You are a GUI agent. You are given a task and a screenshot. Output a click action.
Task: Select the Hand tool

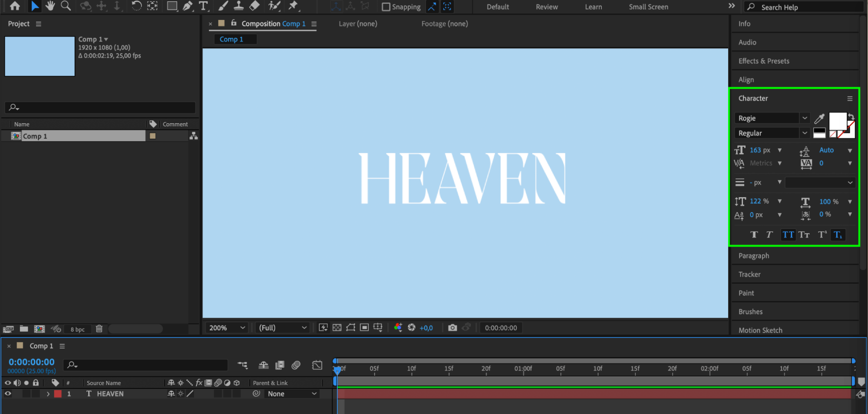click(50, 6)
